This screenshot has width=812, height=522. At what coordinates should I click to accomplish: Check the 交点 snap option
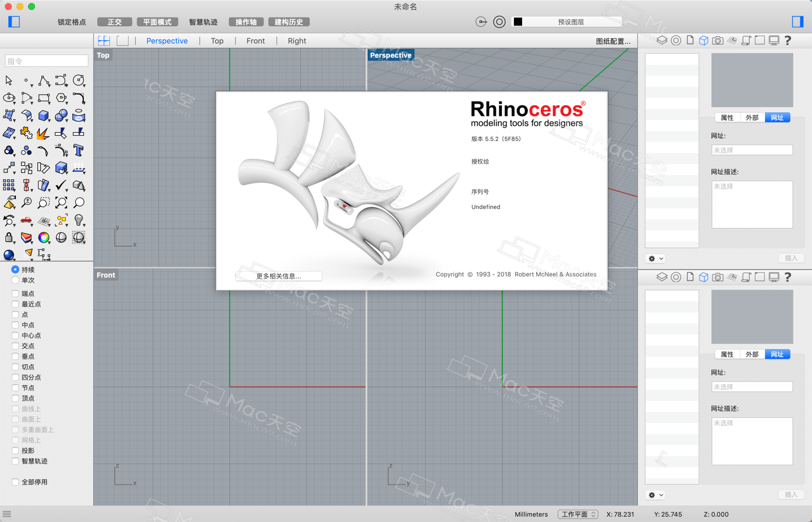[15, 346]
